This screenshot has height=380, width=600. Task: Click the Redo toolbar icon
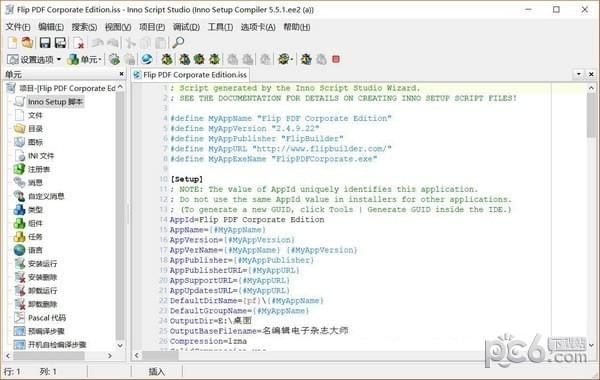tap(112, 42)
